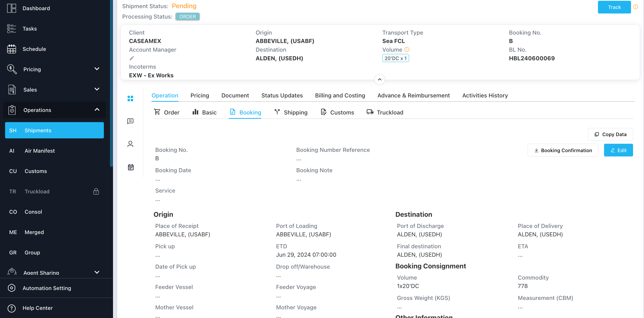Screen dimensions: 644x318
Task: Click the blue Edit button
Action: 618,150
